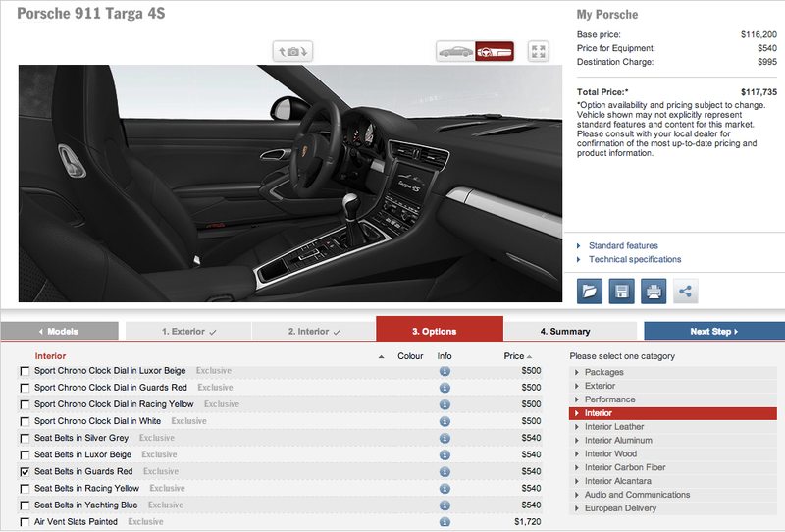Open fullscreen expand view icon

[538, 51]
